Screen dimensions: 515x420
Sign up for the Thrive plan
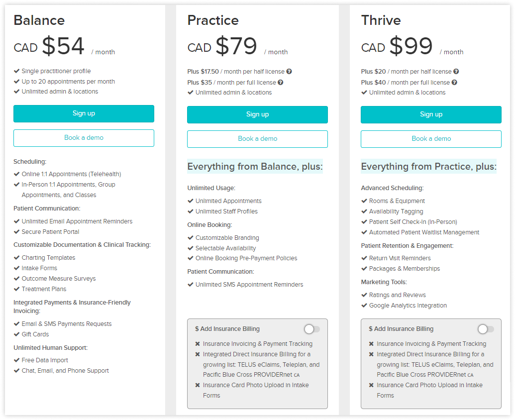tap(431, 114)
